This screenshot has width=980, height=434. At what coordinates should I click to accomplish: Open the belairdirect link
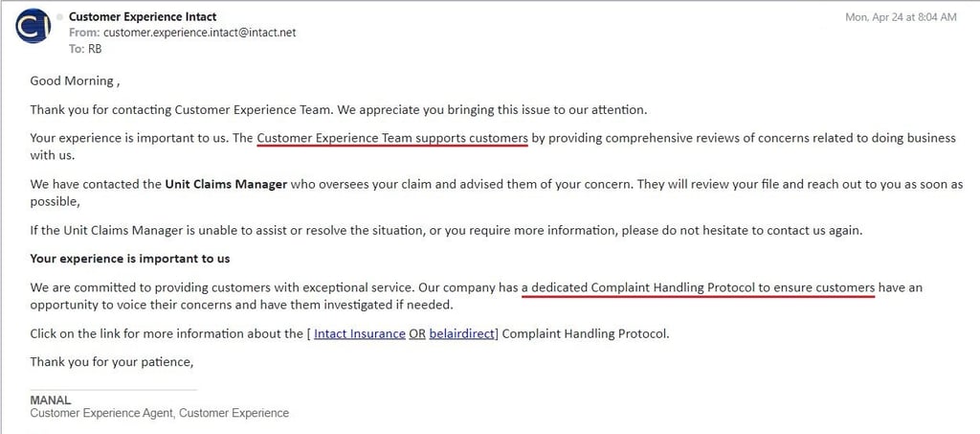click(462, 334)
